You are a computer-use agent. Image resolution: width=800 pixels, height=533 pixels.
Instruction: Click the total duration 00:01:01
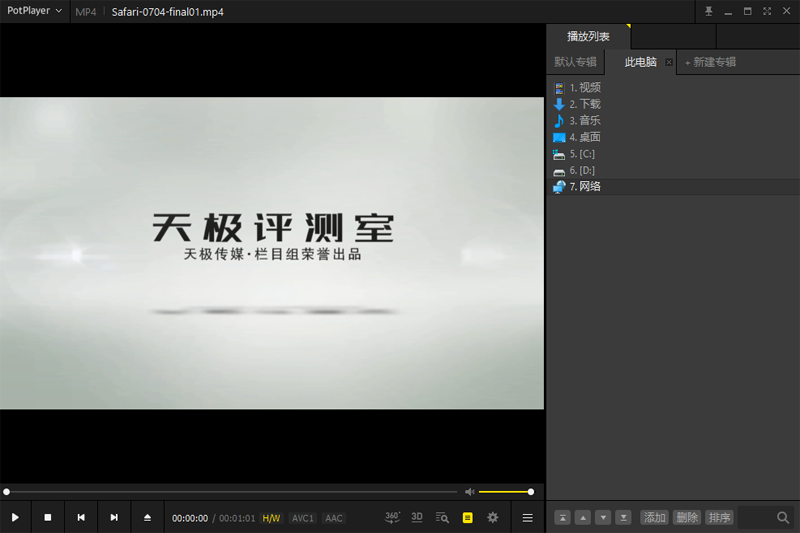(237, 518)
